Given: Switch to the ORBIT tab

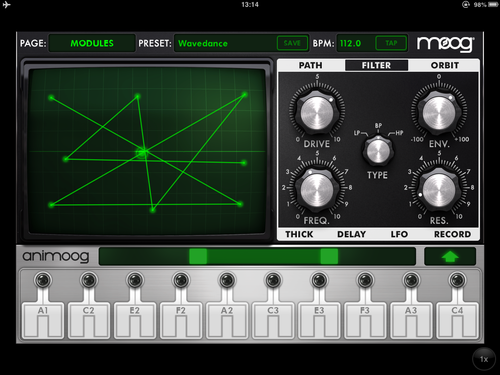Looking at the screenshot, I should pyautogui.click(x=445, y=65).
